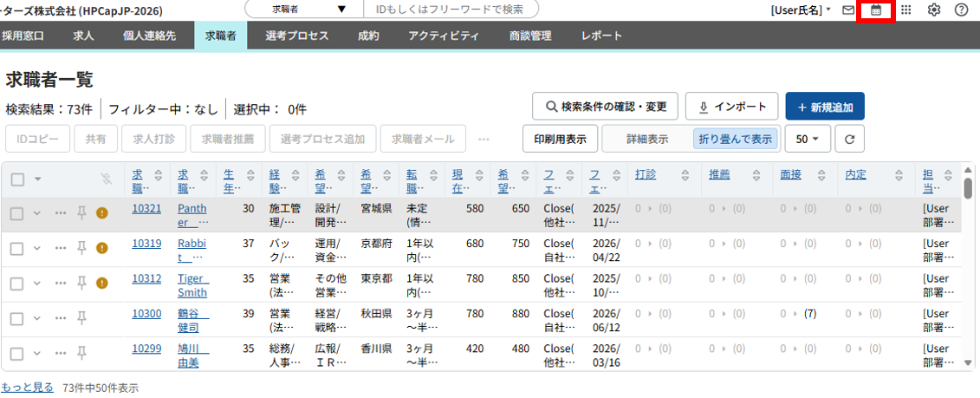Image resolution: width=980 pixels, height=398 pixels.
Task: Click the help question mark icon
Action: pos(961,10)
